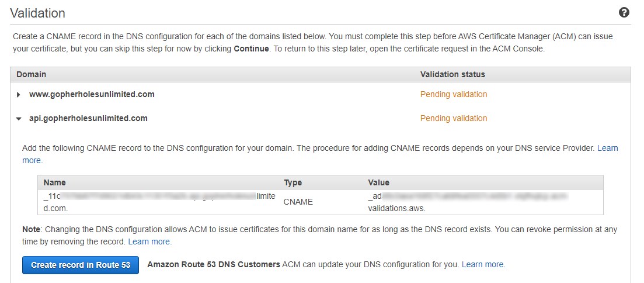Click Pending validation status for api domain
This screenshot has height=283, width=644.
tap(453, 118)
